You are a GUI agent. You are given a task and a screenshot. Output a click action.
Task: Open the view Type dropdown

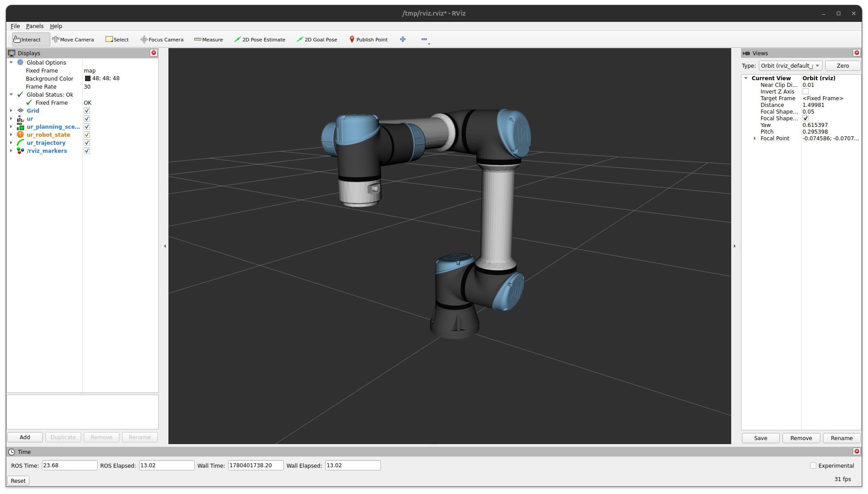pos(790,66)
